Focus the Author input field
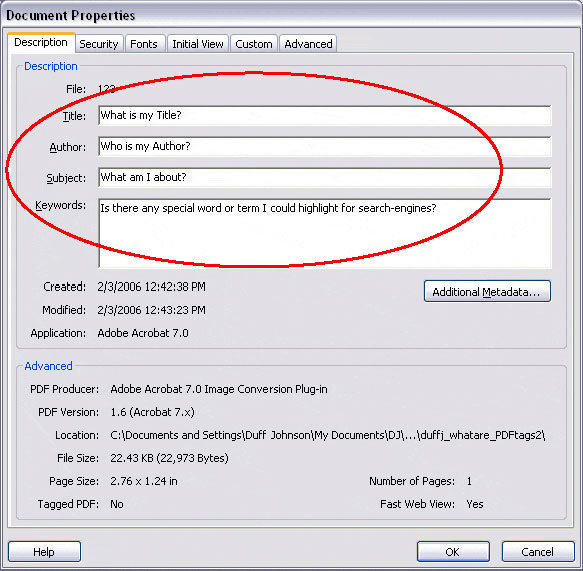 point(325,146)
